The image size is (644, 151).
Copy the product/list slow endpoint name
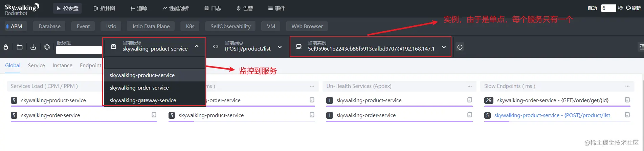(x=627, y=115)
